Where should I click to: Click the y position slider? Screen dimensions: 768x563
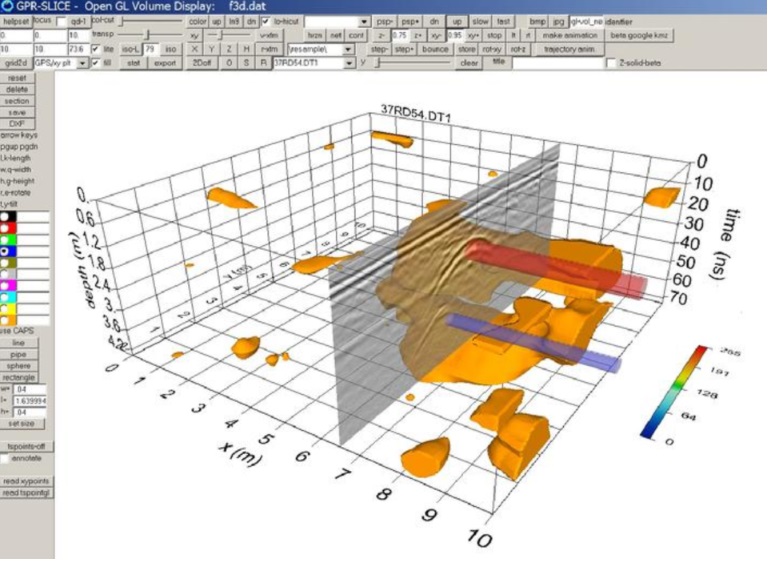pyautogui.click(x=413, y=63)
